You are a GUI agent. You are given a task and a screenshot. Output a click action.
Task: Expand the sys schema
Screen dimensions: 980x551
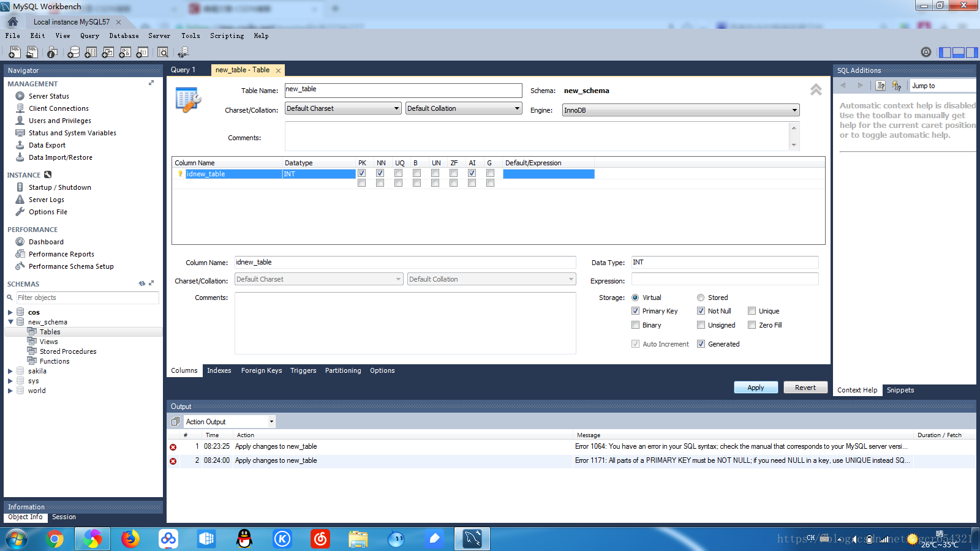10,381
